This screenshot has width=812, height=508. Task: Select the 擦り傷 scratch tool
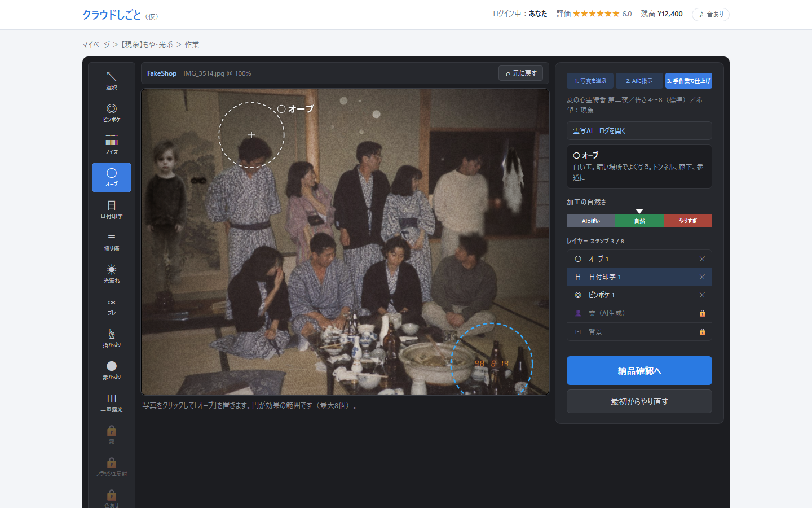[112, 242]
